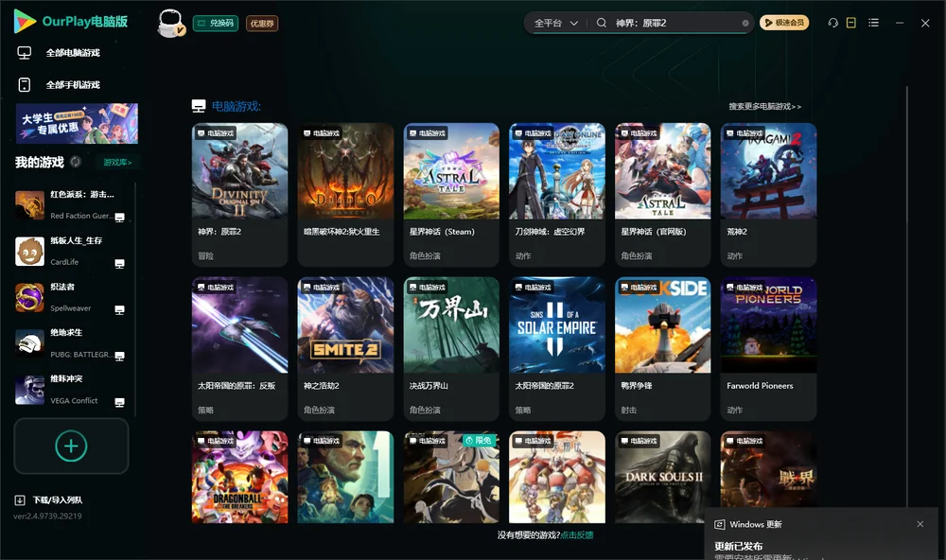Viewport: 946px width, 560px height.
Task: Open customer service headset icon
Action: pos(833,23)
